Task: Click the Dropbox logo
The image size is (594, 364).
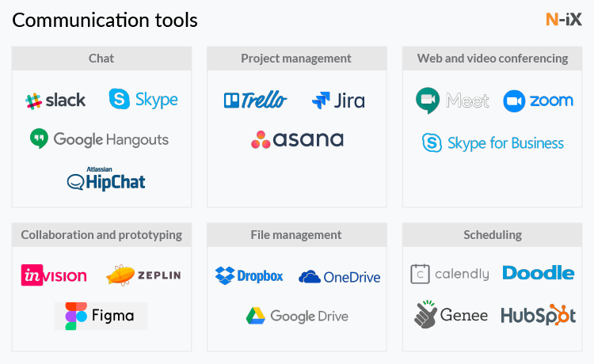Action: (249, 276)
